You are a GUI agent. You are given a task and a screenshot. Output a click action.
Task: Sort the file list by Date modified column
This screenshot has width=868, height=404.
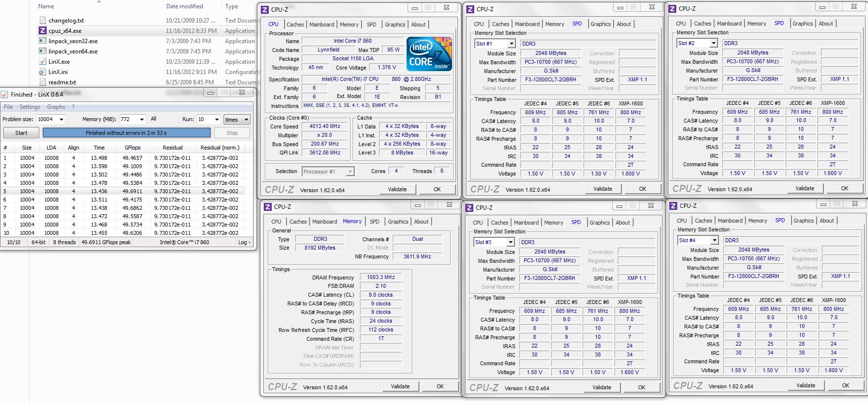click(184, 6)
